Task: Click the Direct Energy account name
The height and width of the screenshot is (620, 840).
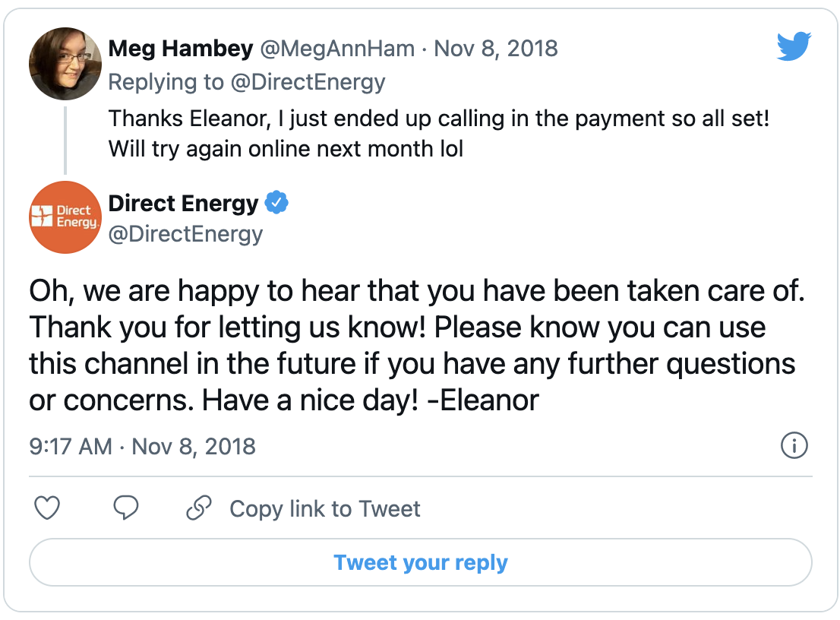Action: click(183, 204)
